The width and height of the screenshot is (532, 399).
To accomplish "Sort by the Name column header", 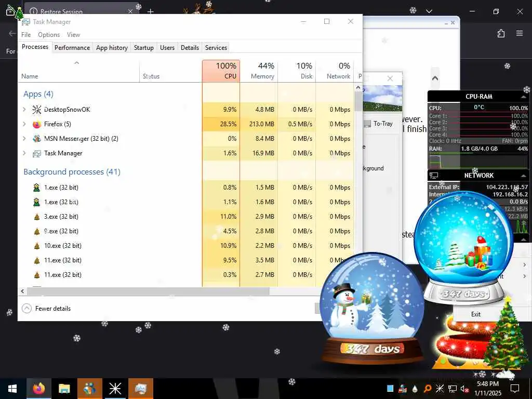I will click(78, 71).
